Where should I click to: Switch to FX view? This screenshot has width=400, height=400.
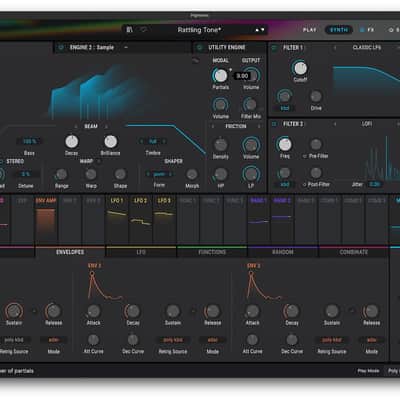pyautogui.click(x=367, y=30)
